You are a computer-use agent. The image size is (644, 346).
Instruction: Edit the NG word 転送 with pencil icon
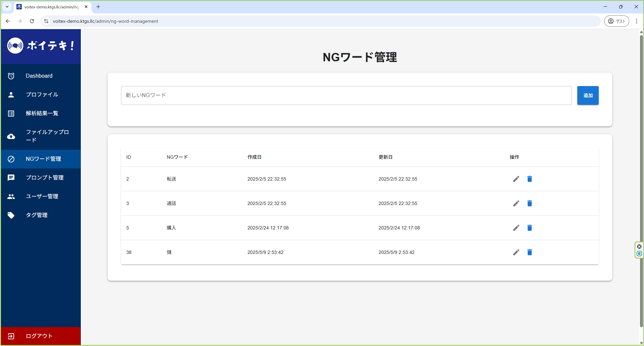click(516, 179)
